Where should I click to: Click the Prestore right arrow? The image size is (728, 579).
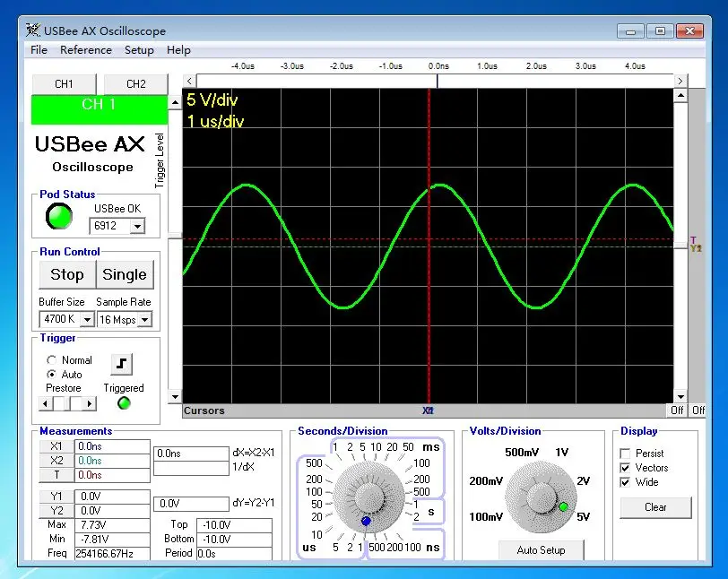coord(90,403)
